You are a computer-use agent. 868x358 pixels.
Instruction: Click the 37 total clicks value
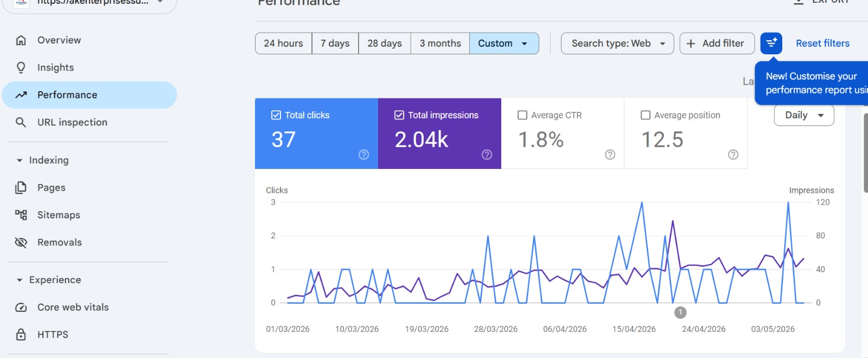point(284,140)
